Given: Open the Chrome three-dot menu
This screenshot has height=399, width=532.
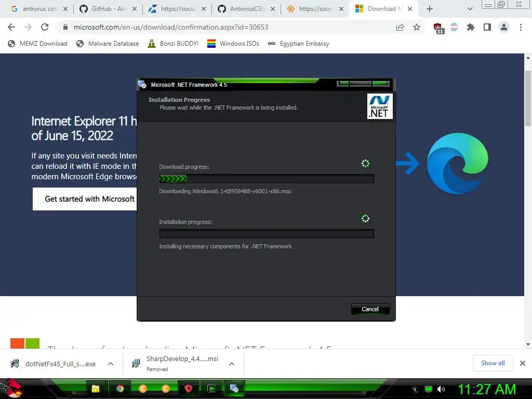Looking at the screenshot, I should tap(521, 27).
